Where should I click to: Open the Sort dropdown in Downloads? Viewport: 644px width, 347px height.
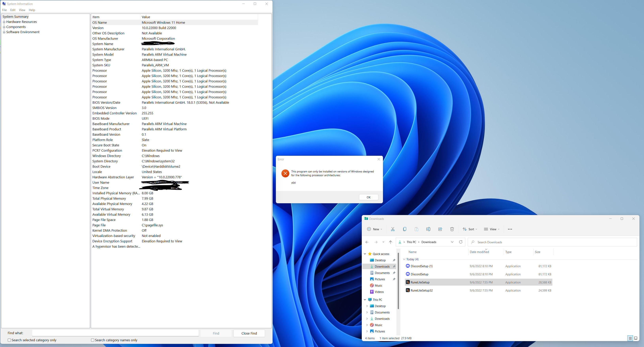click(x=470, y=229)
